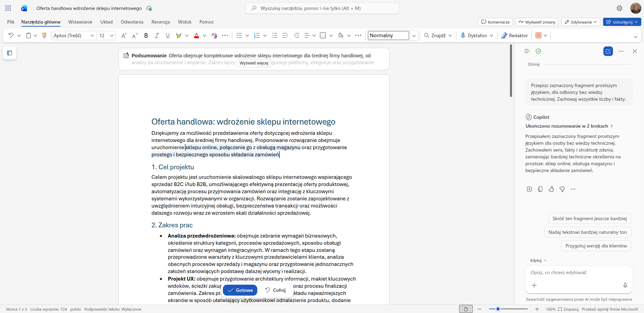Open the add-ins grid icon
The image size is (644, 313).
(539, 35)
